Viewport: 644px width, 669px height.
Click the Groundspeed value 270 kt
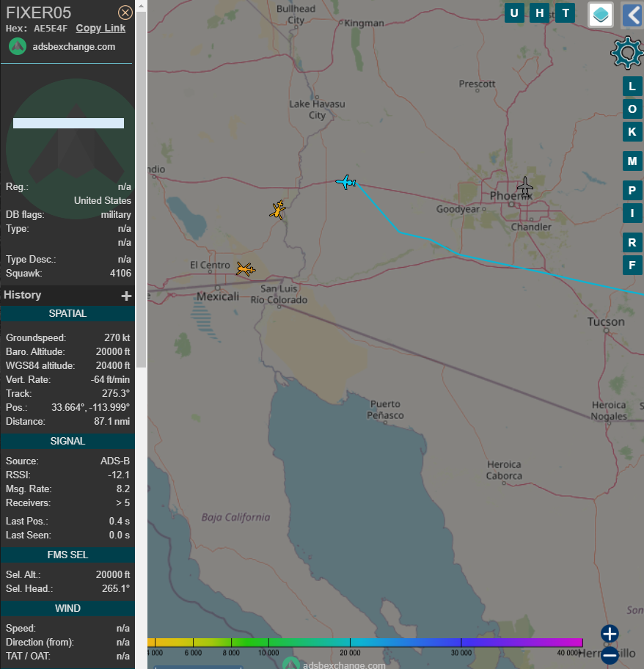point(117,338)
